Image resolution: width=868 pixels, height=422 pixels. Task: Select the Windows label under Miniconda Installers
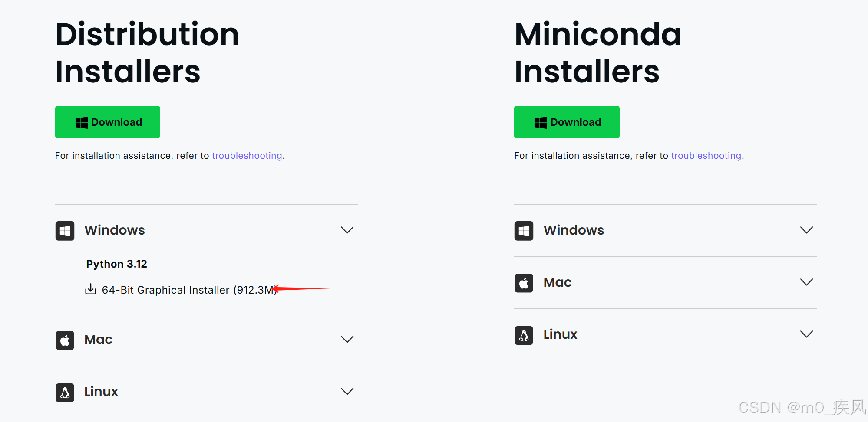574,230
